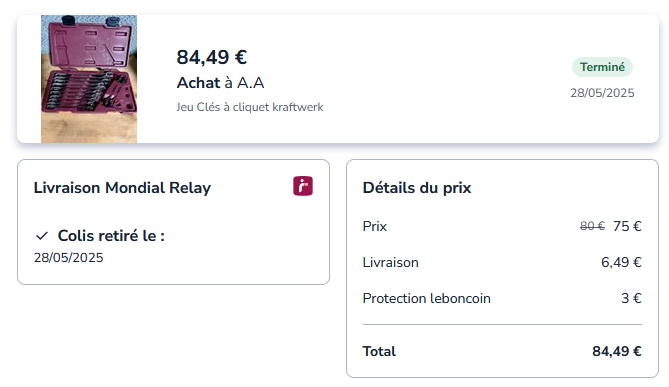Image resolution: width=669 pixels, height=387 pixels.
Task: Select the Achat à A.A title
Action: pyautogui.click(x=221, y=83)
